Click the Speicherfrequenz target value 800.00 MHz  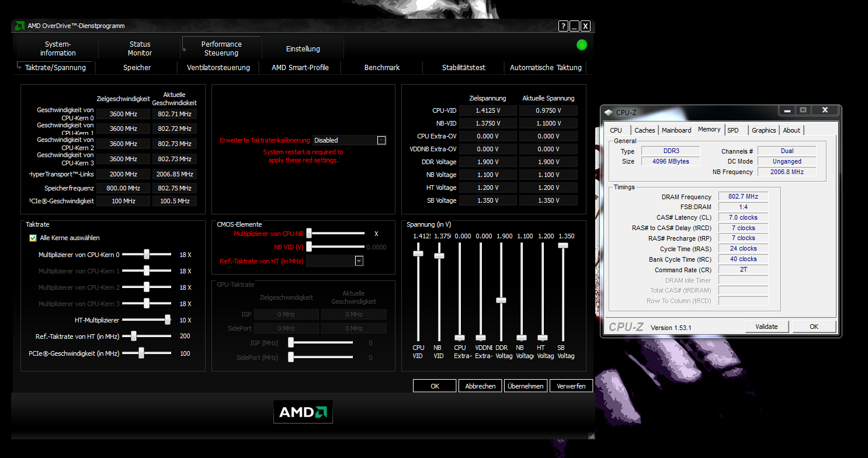[123, 188]
